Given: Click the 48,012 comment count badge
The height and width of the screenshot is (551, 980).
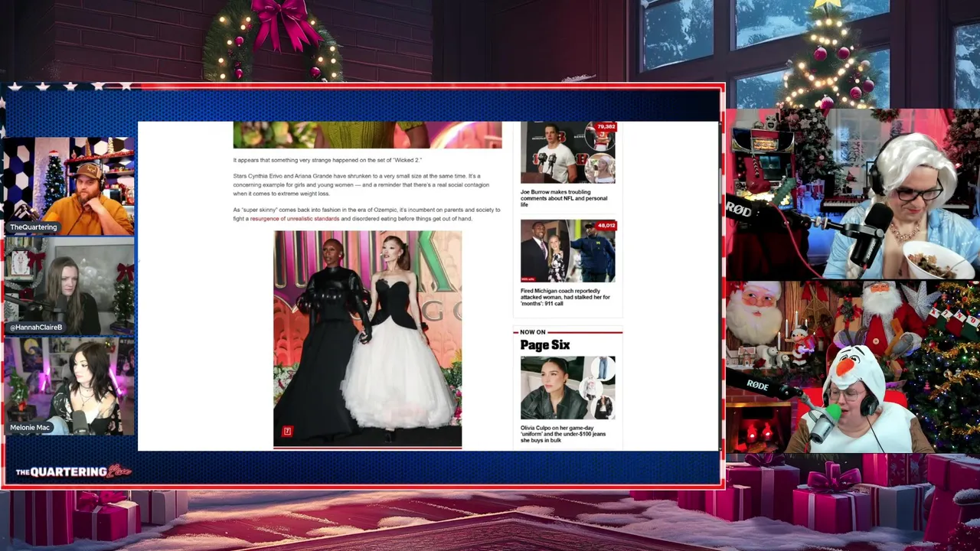Looking at the screenshot, I should (606, 226).
